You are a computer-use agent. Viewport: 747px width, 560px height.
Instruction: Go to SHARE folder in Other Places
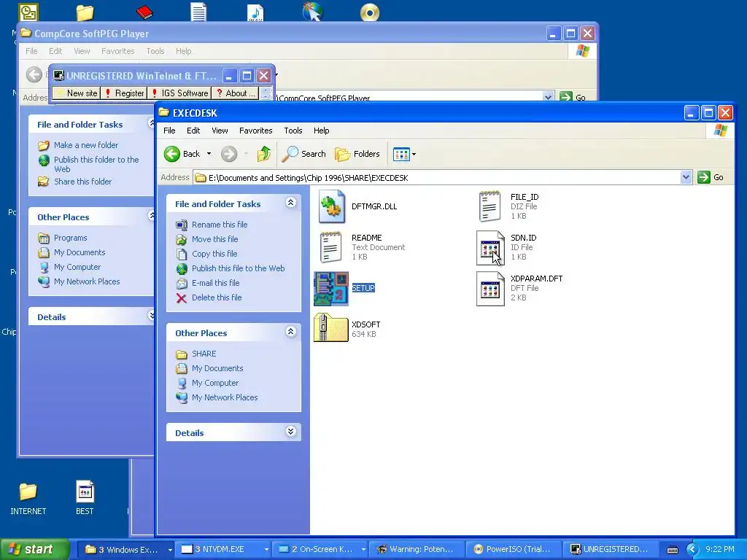[204, 354]
